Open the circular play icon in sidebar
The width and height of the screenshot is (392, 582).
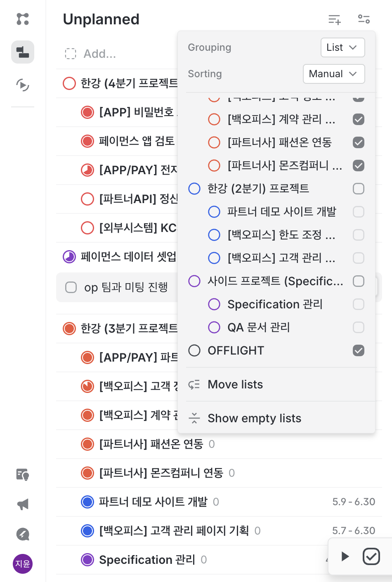[x=23, y=85]
